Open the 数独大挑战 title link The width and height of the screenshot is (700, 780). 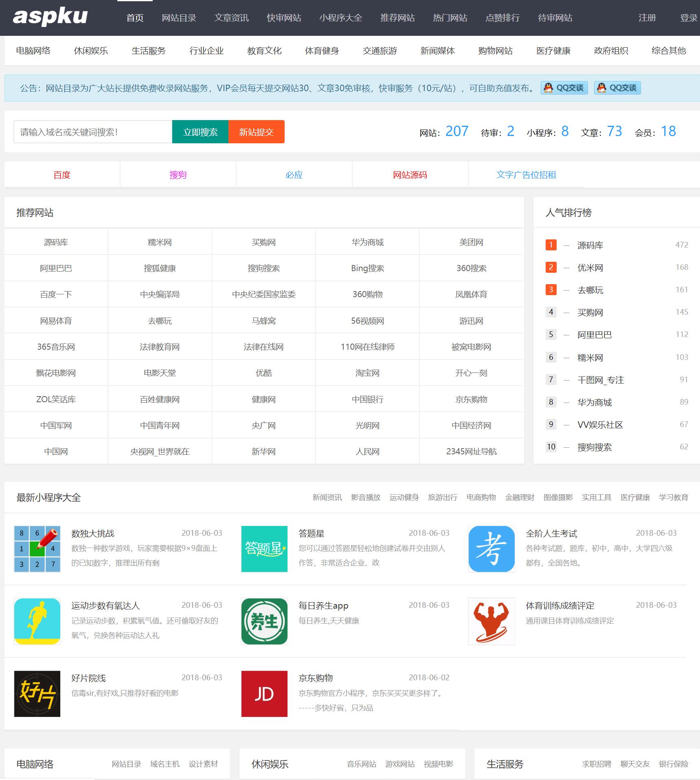click(x=93, y=533)
